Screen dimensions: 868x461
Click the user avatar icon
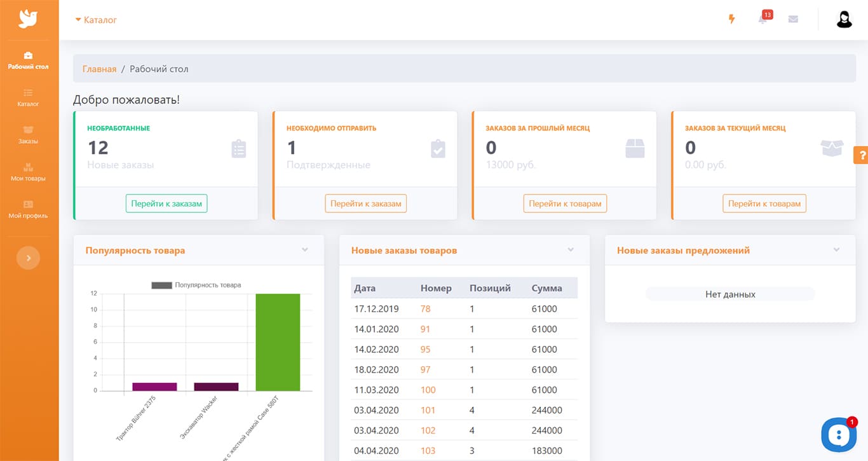[844, 20]
